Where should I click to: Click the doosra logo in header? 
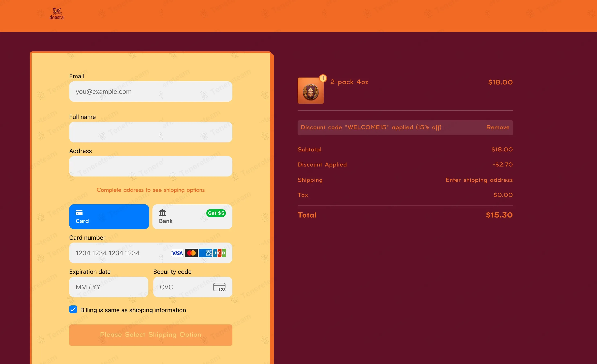point(57,14)
